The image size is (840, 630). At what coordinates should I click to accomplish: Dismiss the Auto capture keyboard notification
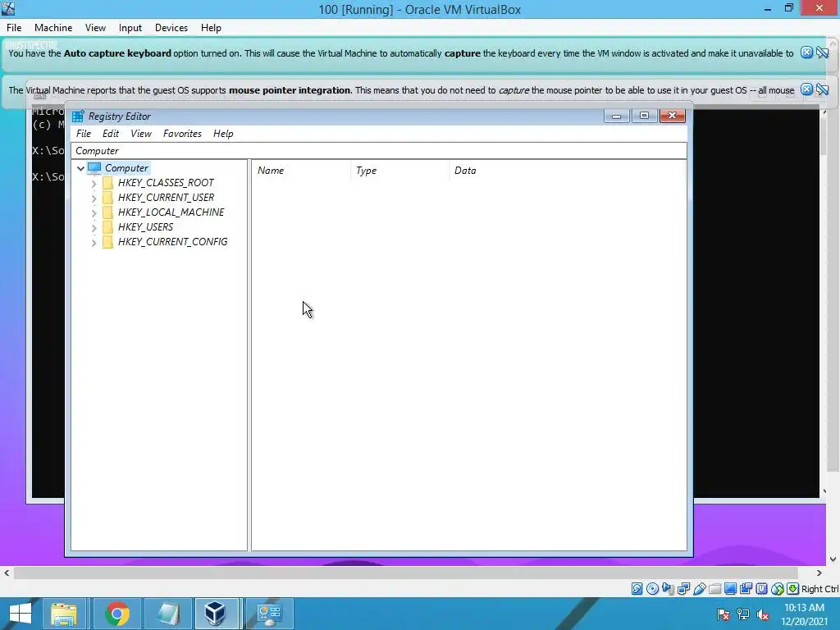click(x=806, y=52)
